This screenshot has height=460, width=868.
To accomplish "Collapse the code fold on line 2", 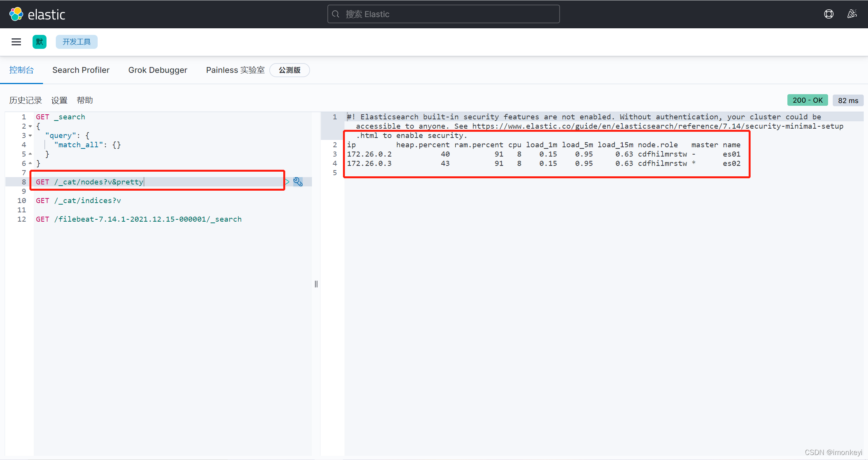I will tap(30, 126).
